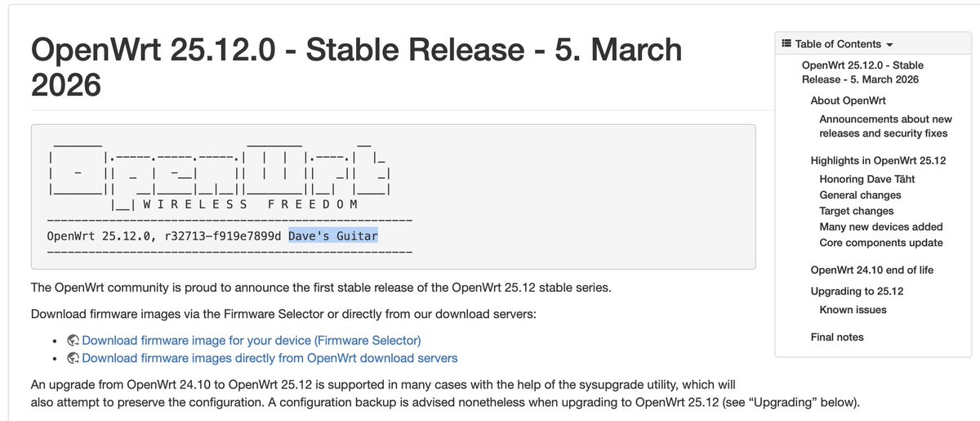Jump to OpenWrt 24.10 end of life
This screenshot has width=980, height=421.
coord(871,270)
